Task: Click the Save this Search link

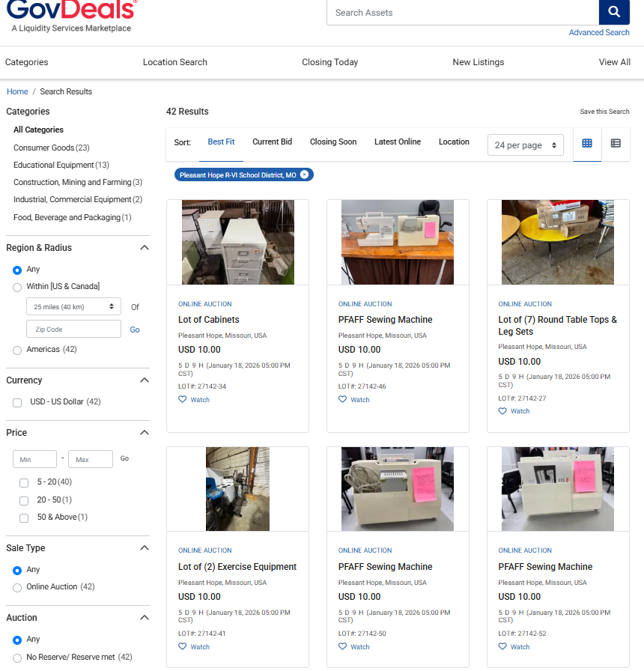Action: (604, 111)
